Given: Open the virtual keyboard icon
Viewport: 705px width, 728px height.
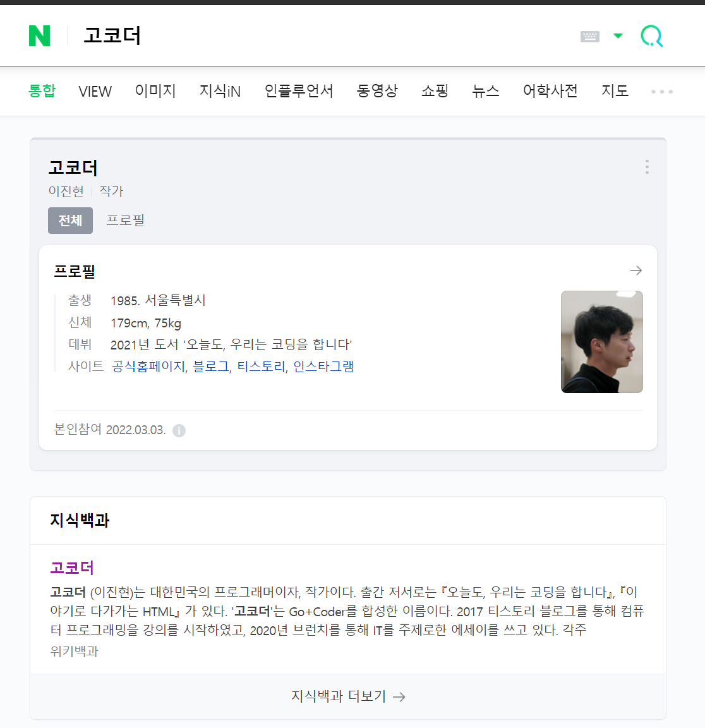Looking at the screenshot, I should click(590, 36).
